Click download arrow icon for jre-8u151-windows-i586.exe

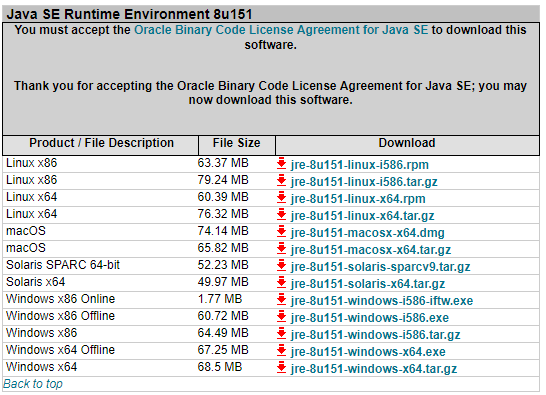(281, 317)
